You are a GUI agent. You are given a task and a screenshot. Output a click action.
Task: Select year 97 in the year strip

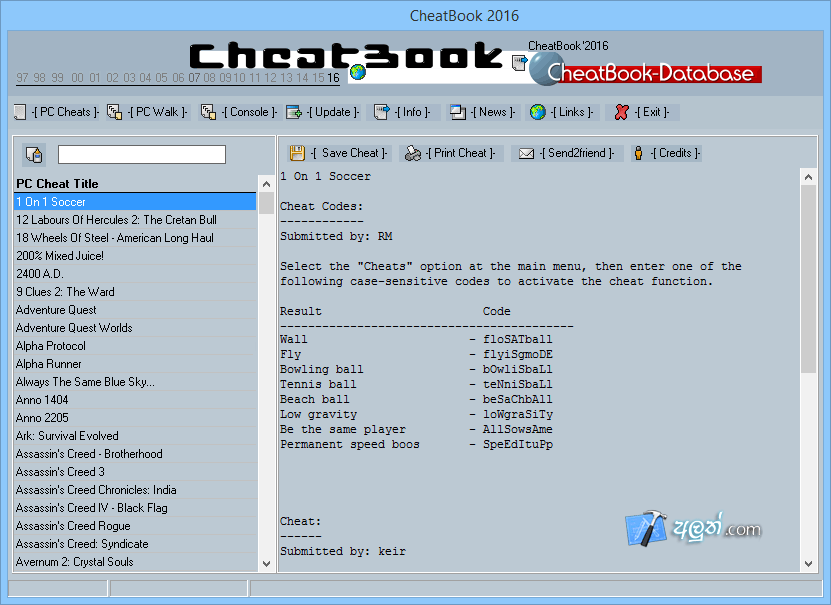[22, 78]
